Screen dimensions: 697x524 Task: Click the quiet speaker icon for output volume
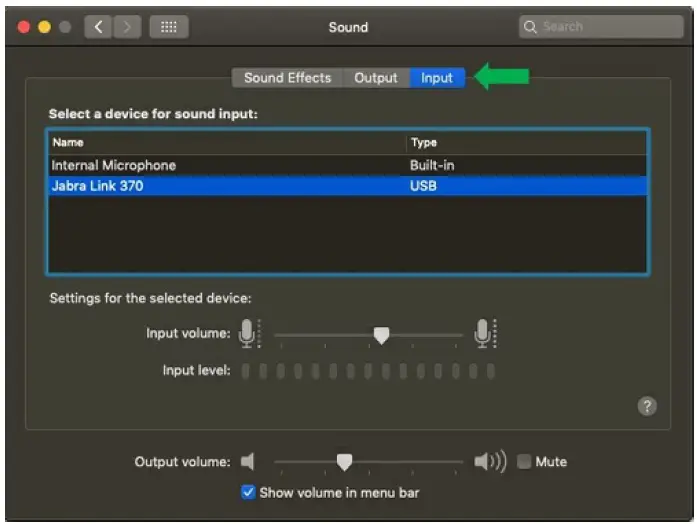click(248, 461)
